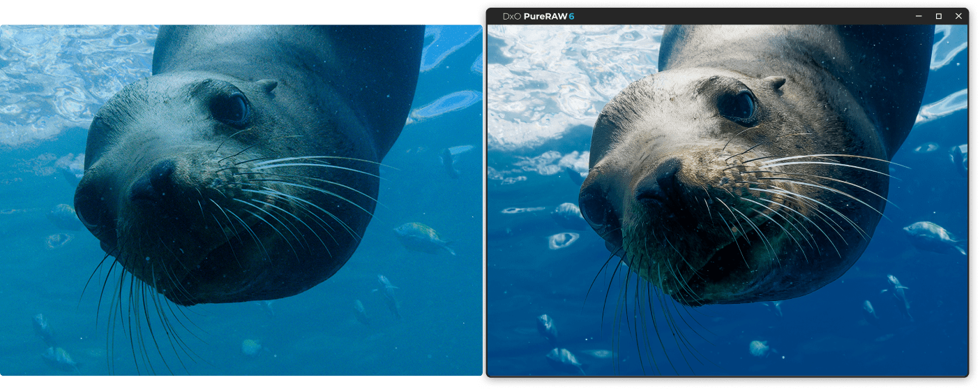Maximize the DxO PureRAW 6 window
Image resolution: width=980 pixels, height=389 pixels.
pos(939,16)
